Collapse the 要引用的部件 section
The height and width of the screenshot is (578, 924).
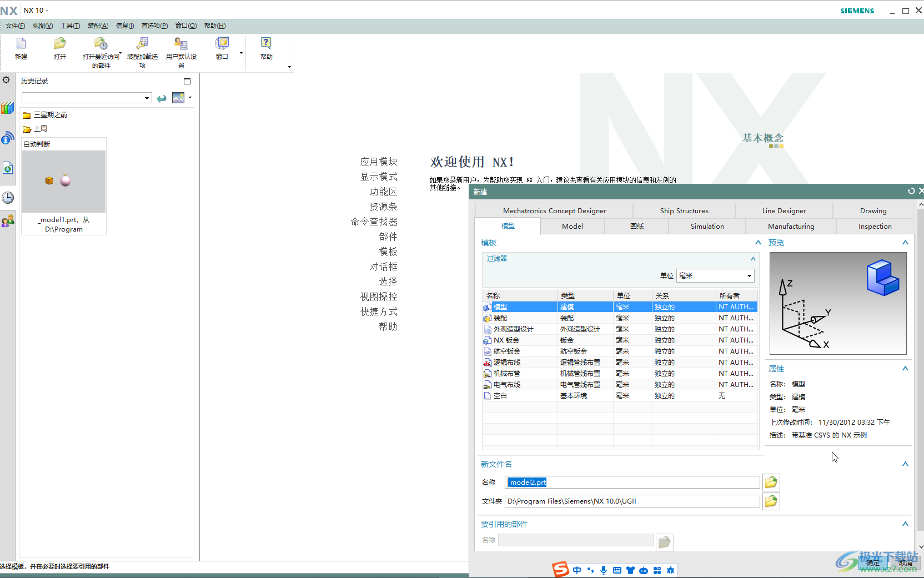click(905, 524)
